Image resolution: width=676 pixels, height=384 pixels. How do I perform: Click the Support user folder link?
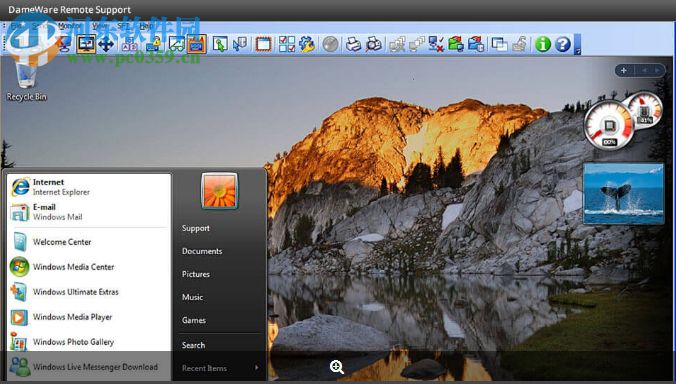[196, 228]
